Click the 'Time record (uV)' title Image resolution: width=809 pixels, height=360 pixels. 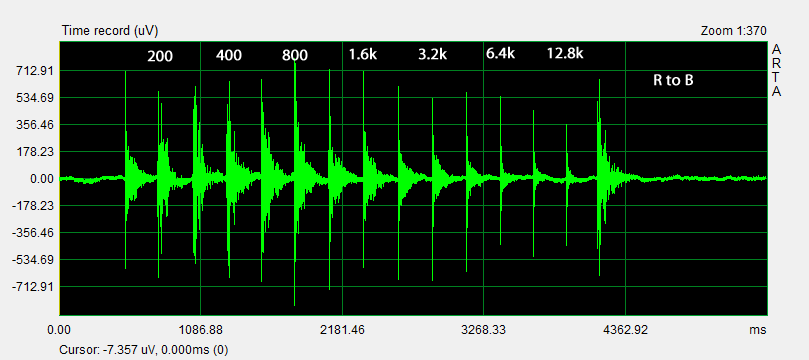[110, 31]
